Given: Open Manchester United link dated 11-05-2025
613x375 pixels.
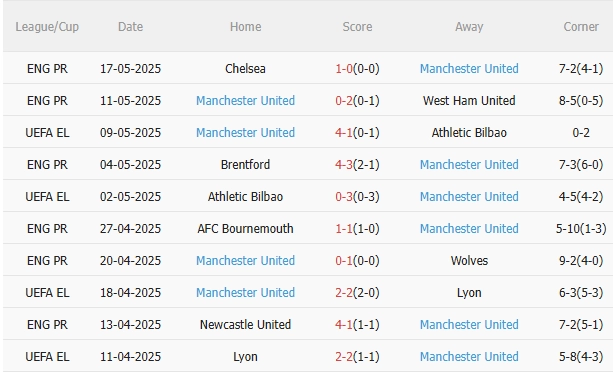Looking at the screenshot, I should pyautogui.click(x=246, y=101).
